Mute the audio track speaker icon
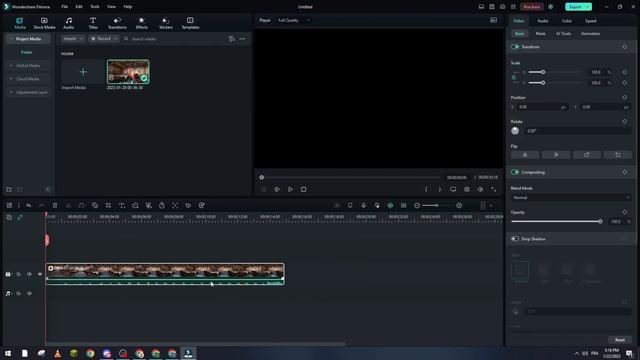Viewport: 640px width, 360px height. pyautogui.click(x=29, y=293)
